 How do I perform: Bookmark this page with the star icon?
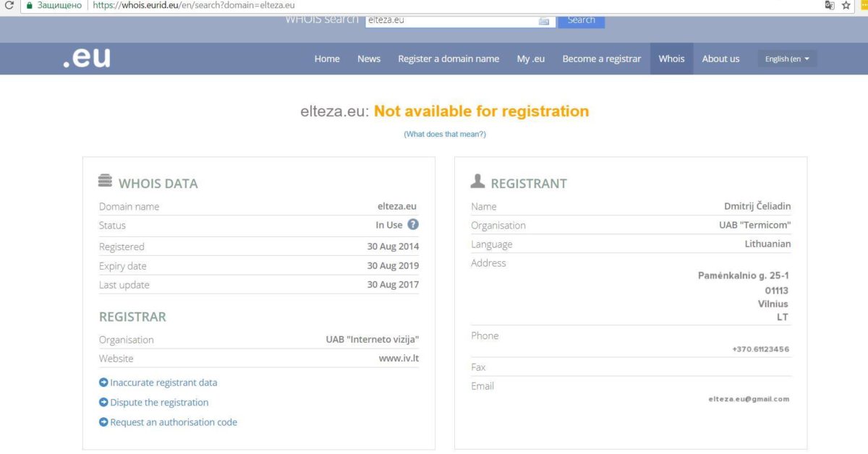coord(846,5)
